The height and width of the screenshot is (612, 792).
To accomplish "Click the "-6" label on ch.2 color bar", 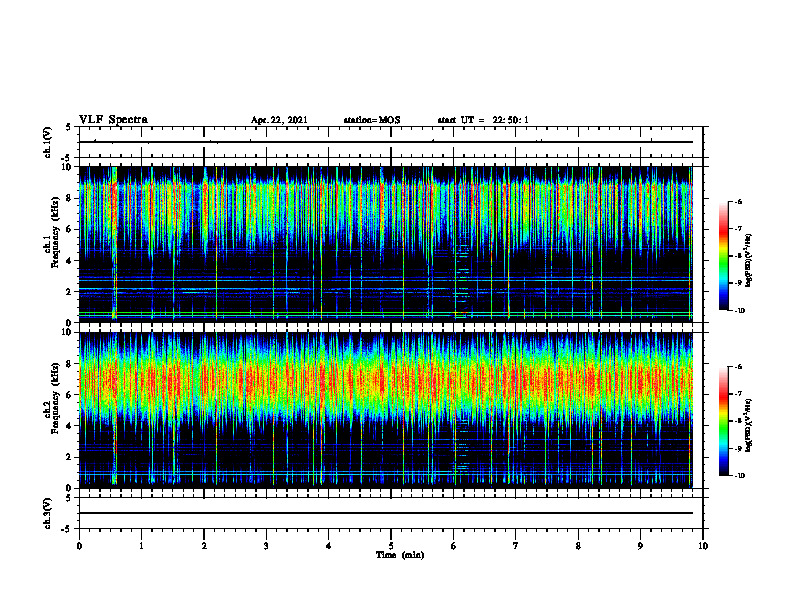I will tap(738, 367).
